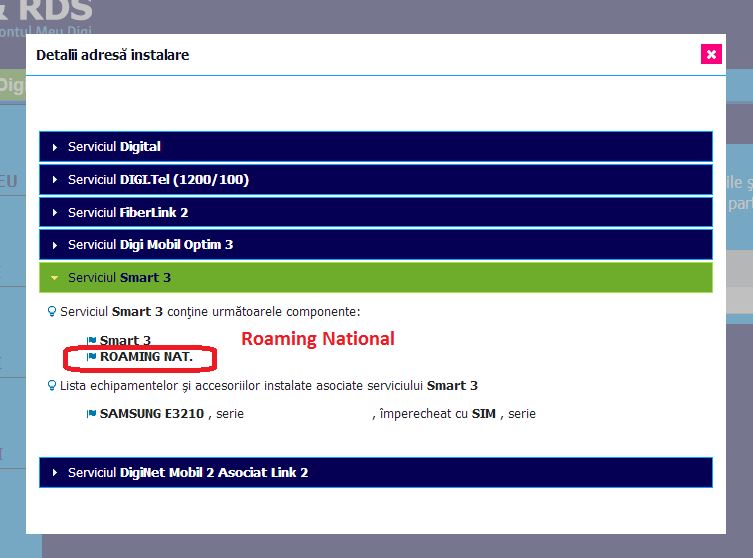753x558 pixels.
Task: Click Lista echipamentelor și accesoriilor line
Action: click(x=268, y=386)
